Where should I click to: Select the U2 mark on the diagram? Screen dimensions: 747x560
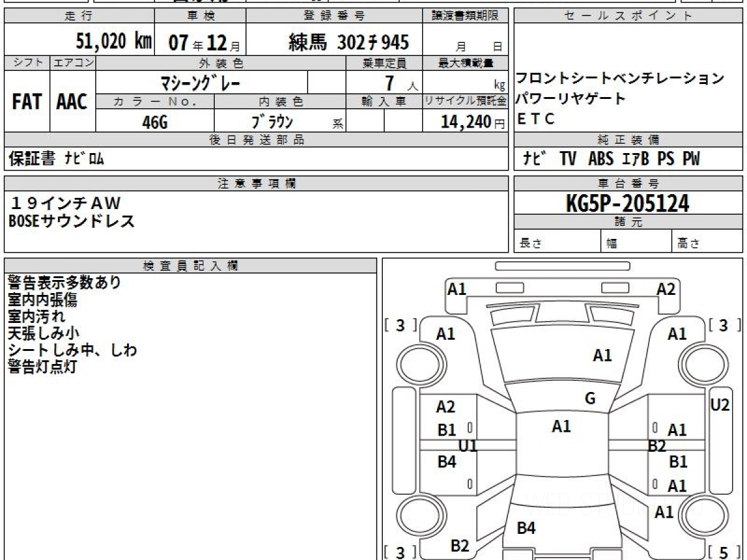pos(720,405)
